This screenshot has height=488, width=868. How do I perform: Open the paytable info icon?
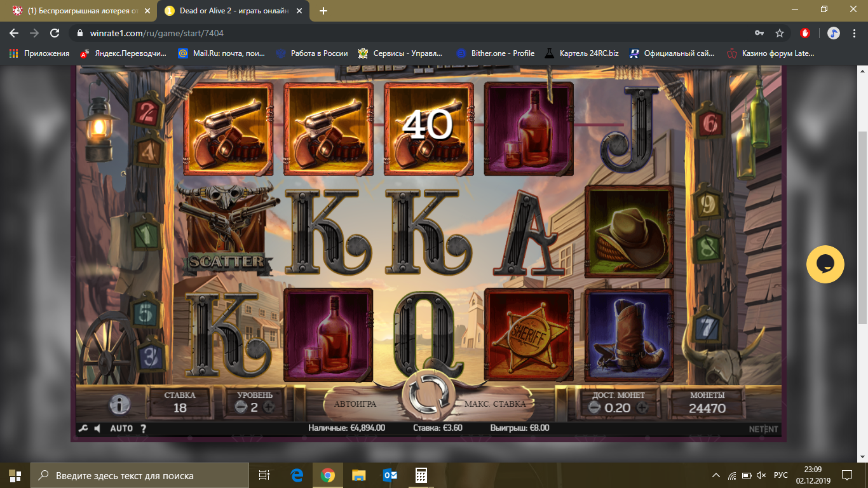pyautogui.click(x=120, y=404)
